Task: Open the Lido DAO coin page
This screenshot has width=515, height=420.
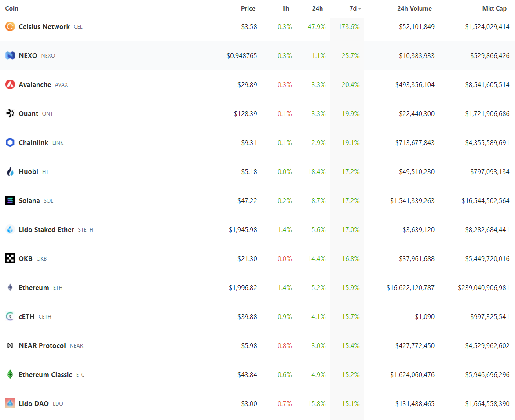Action: (x=34, y=404)
